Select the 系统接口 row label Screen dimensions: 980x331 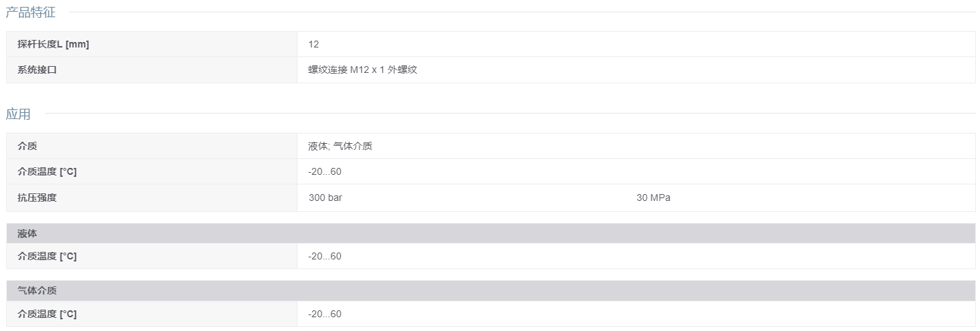37,70
